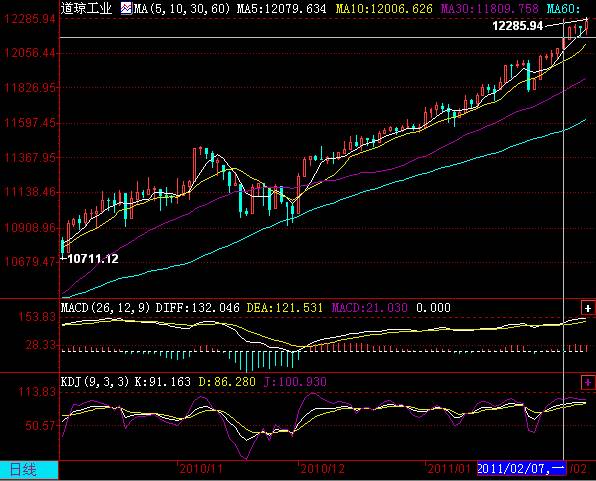Click the DIFF:132.046 value in the MACD header

[x=198, y=308]
